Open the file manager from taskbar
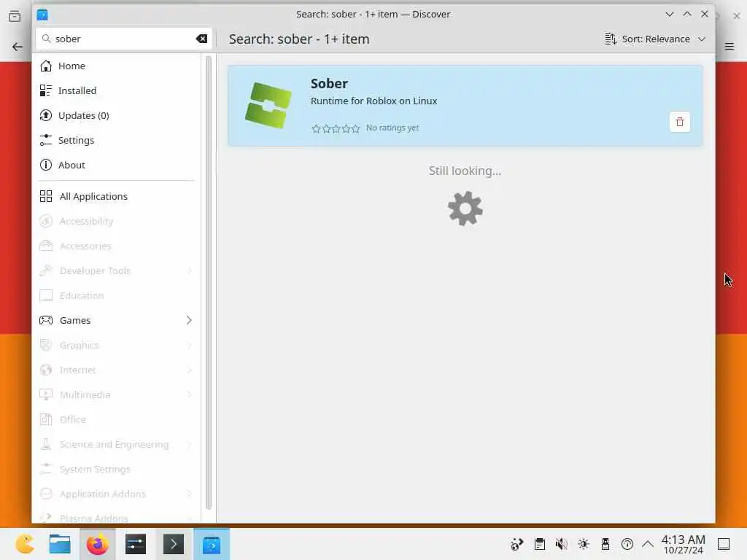 tap(60, 544)
